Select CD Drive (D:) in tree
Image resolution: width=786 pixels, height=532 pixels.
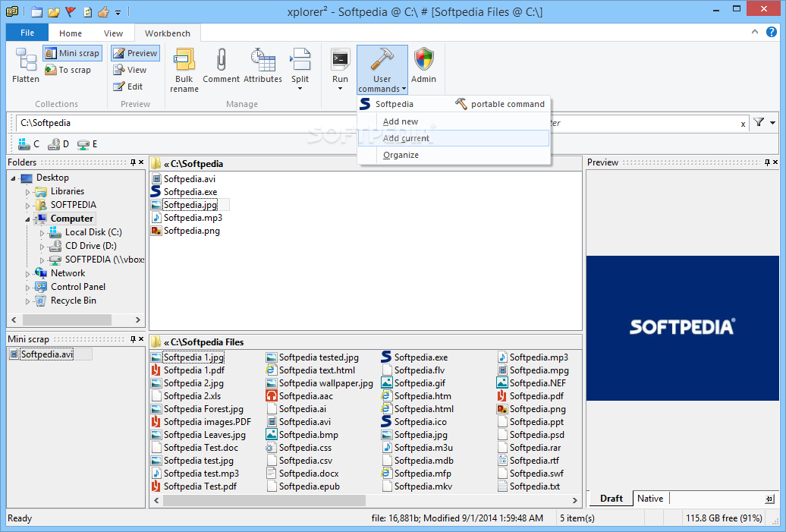coord(90,246)
